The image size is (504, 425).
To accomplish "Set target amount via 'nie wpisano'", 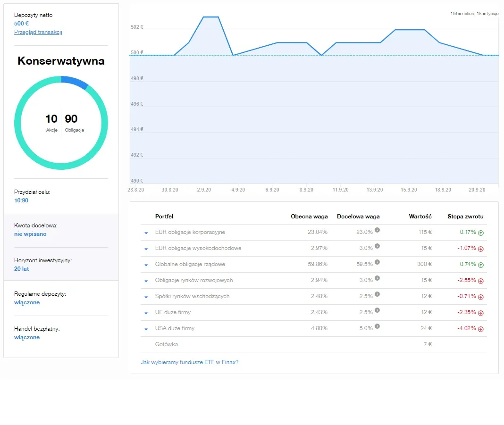I will click(30, 234).
